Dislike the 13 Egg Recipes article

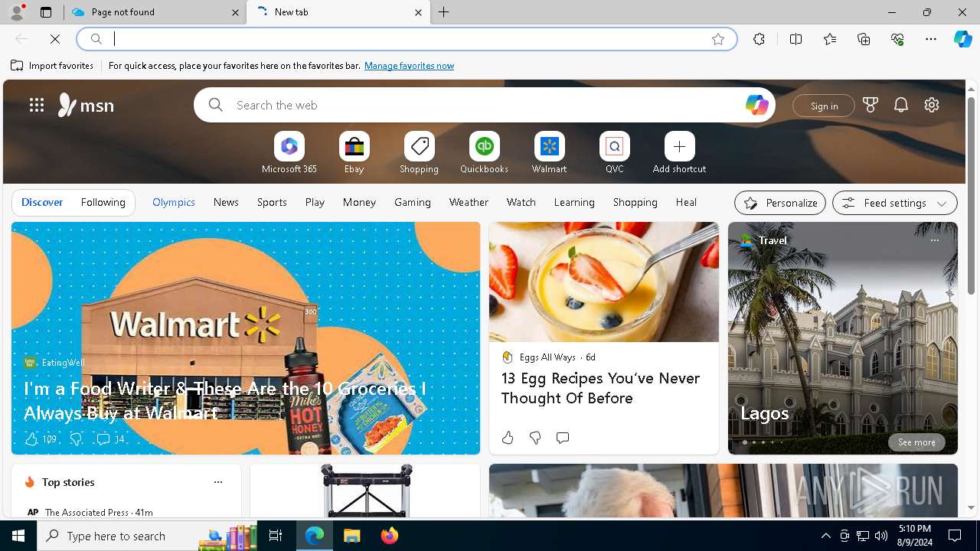point(535,438)
